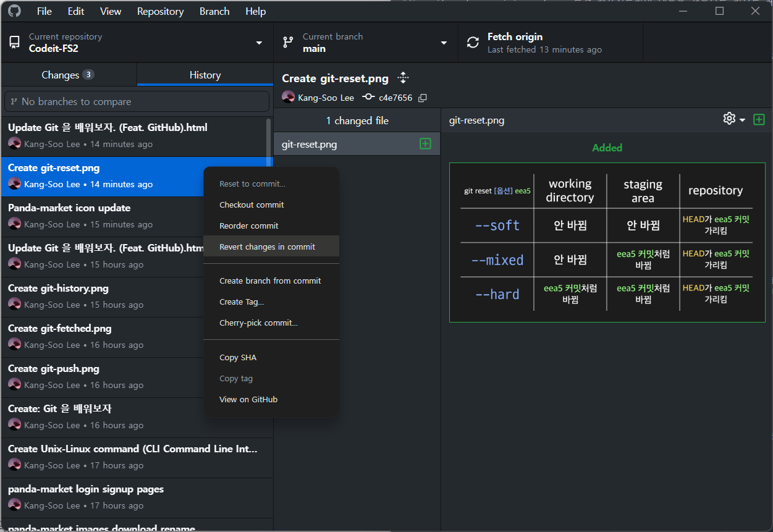Click avatar on panda-market login signup pages commit
Screen dimensions: 773x532
pyautogui.click(x=15, y=505)
